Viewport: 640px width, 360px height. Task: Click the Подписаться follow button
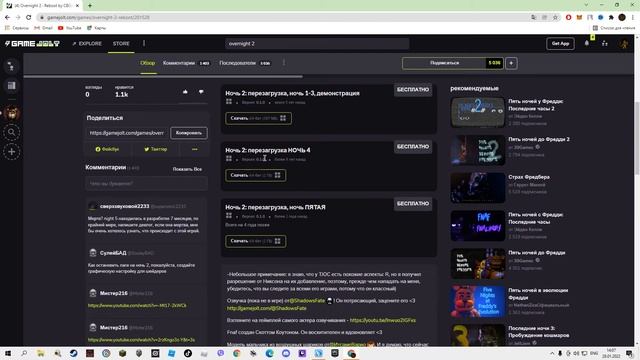pos(452,63)
